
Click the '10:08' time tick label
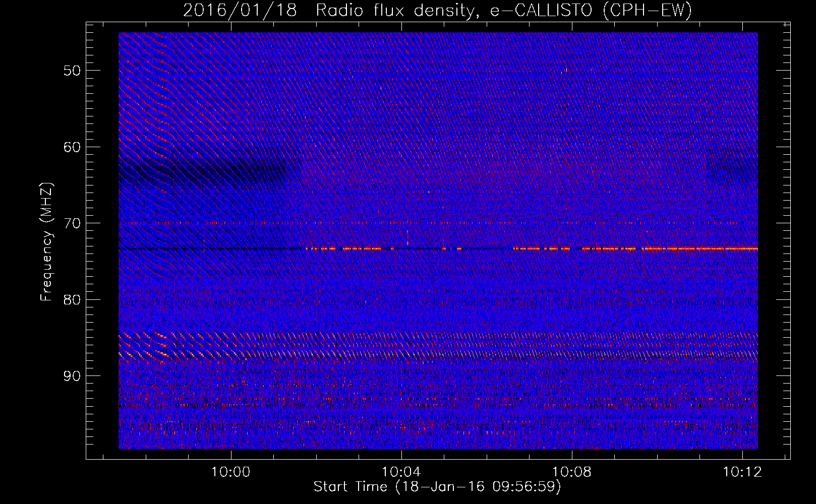pyautogui.click(x=572, y=472)
